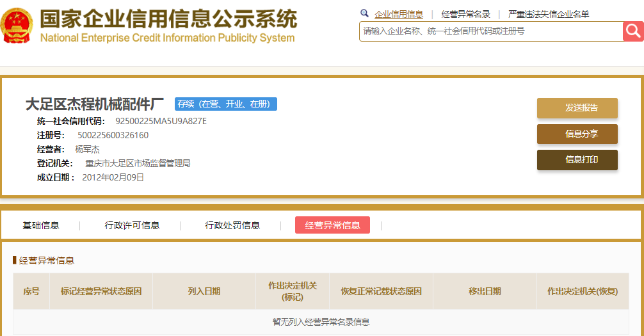The image size is (644, 336).
Task: Click the 信息分享 button
Action: coord(577,134)
